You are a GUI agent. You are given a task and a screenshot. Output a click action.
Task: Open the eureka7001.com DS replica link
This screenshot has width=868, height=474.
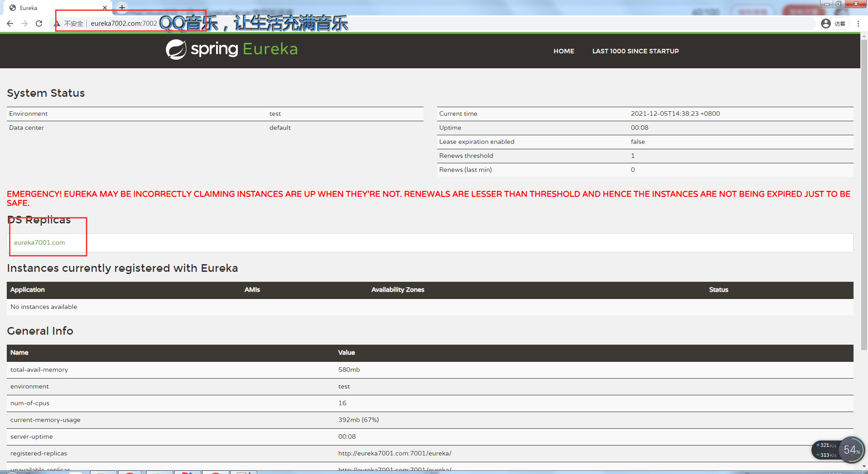coord(39,242)
